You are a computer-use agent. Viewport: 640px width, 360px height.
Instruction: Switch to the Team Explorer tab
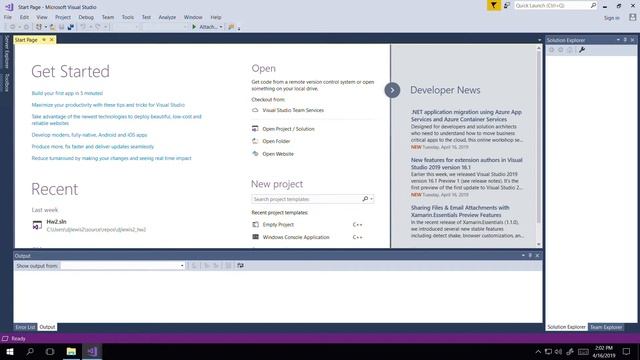[606, 327]
